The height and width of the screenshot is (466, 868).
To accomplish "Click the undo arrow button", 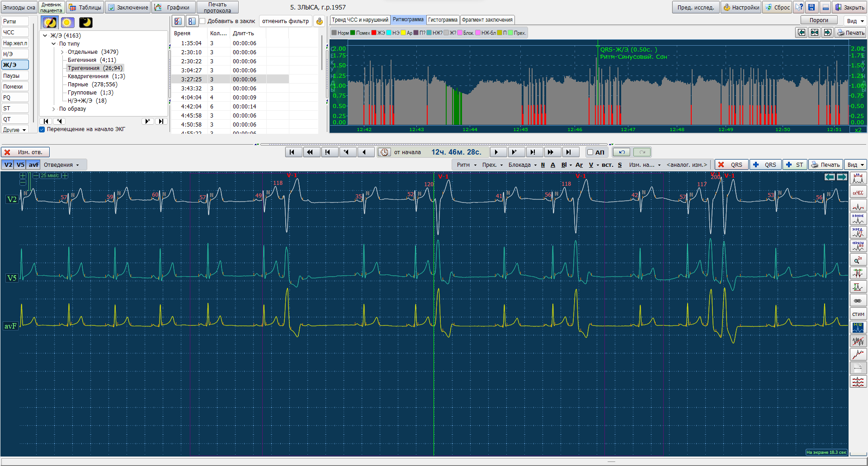I will (622, 152).
